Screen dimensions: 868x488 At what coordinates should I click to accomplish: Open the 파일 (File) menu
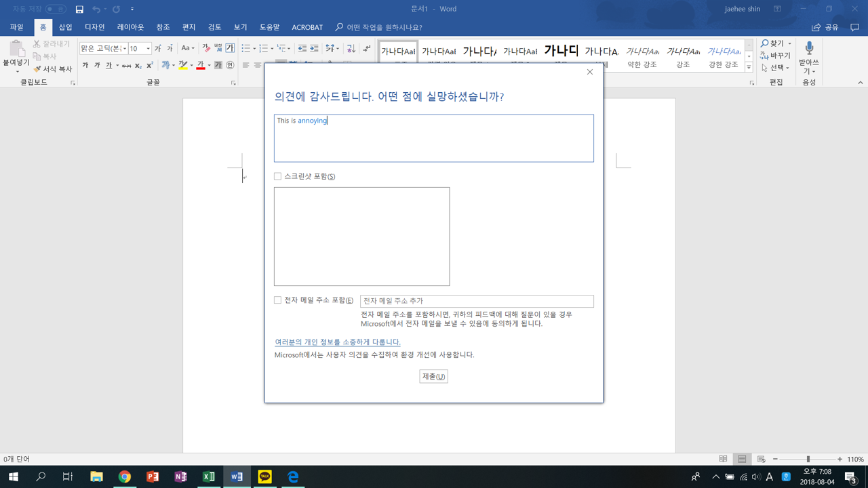17,28
